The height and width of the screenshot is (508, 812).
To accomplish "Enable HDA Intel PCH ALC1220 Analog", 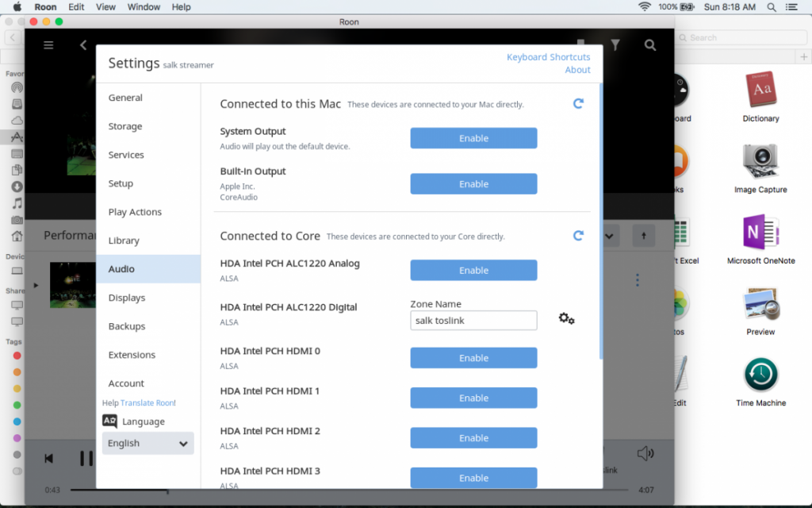I will [x=473, y=270].
